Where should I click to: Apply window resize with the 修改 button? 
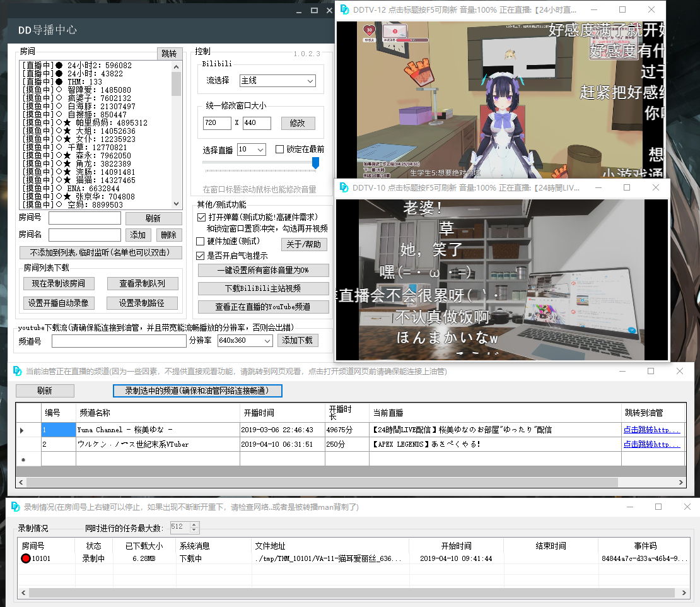pyautogui.click(x=298, y=122)
